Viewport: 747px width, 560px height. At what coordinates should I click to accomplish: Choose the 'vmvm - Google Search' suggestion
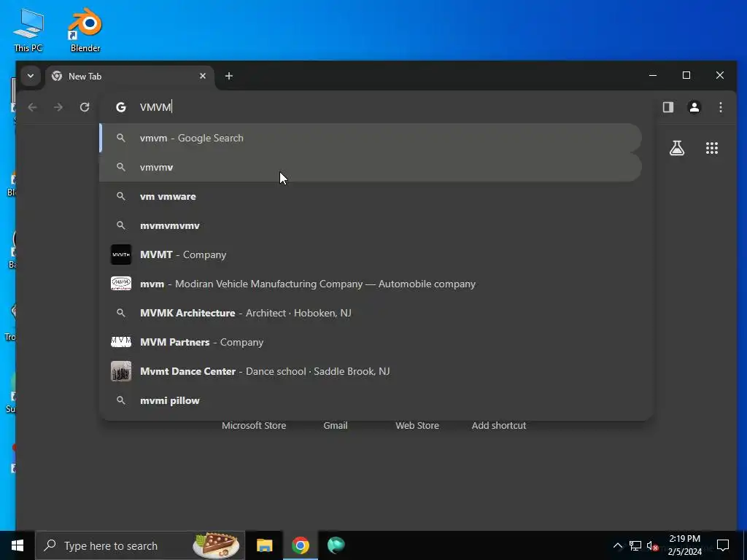coord(371,138)
